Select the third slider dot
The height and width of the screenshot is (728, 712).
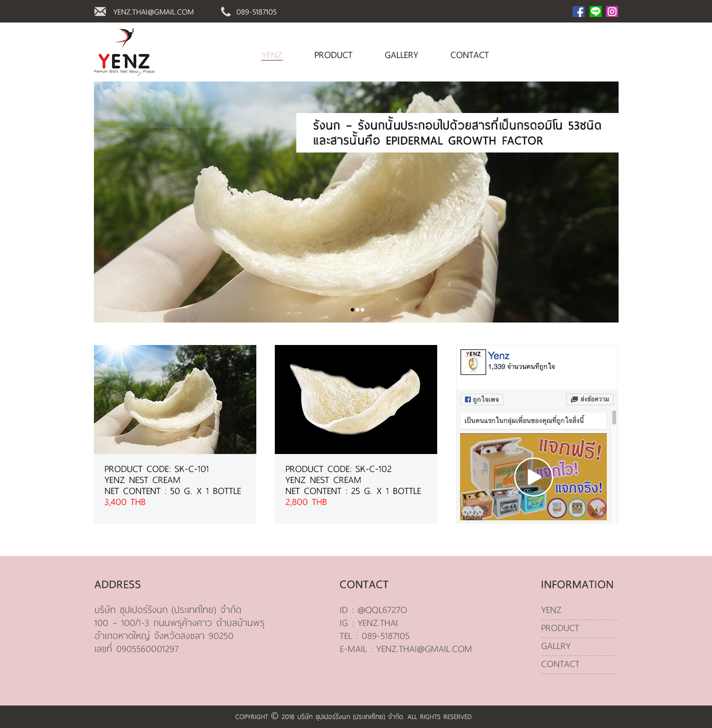point(362,309)
